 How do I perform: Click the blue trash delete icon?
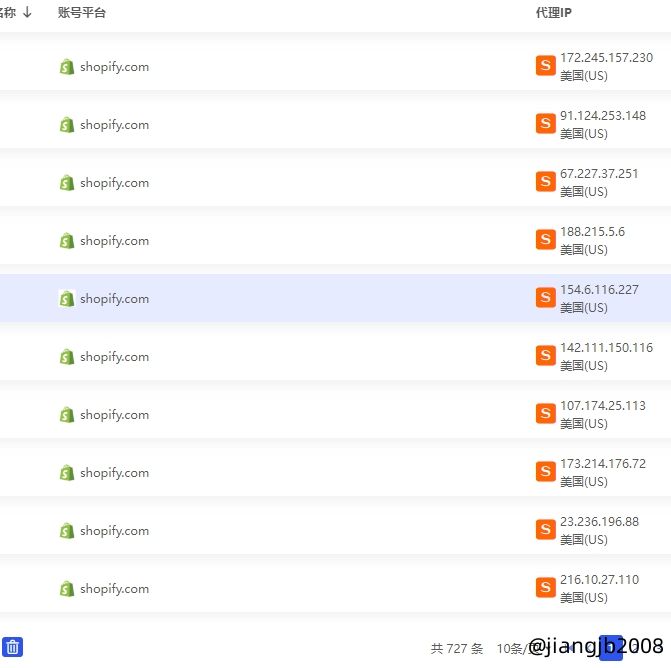point(12,647)
